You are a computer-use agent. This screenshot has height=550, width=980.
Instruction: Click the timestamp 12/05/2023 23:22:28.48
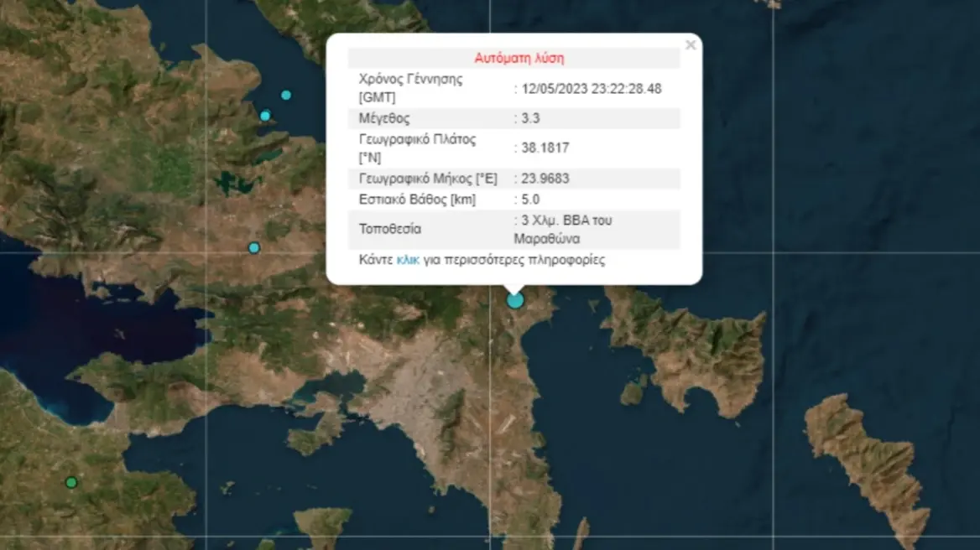pyautogui.click(x=590, y=87)
